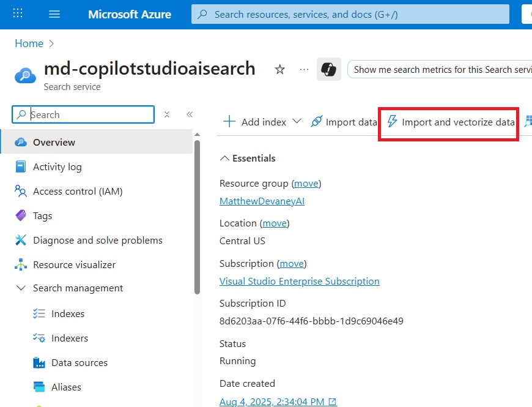Image resolution: width=532 pixels, height=407 pixels.
Task: Focus the global search resources field
Action: [x=350, y=14]
